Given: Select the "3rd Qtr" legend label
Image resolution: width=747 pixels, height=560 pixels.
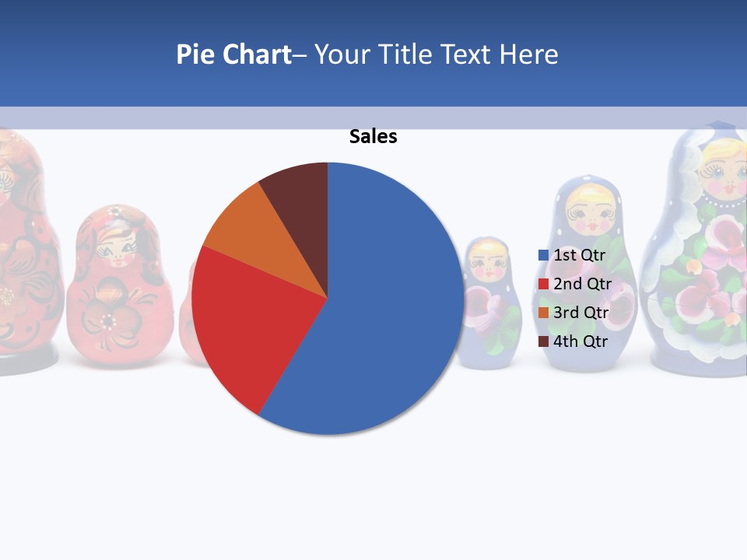Looking at the screenshot, I should (580, 313).
